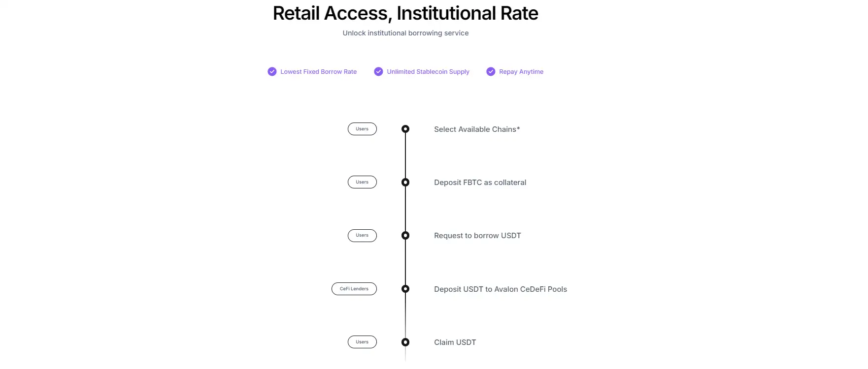This screenshot has width=868, height=369.
Task: Click the Users badge beside Claim USDT
Action: (362, 342)
